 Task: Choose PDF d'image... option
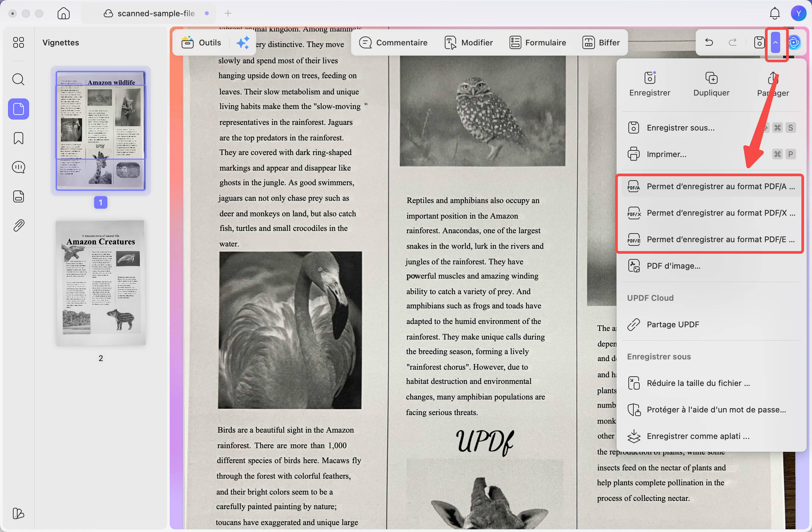pos(711,266)
